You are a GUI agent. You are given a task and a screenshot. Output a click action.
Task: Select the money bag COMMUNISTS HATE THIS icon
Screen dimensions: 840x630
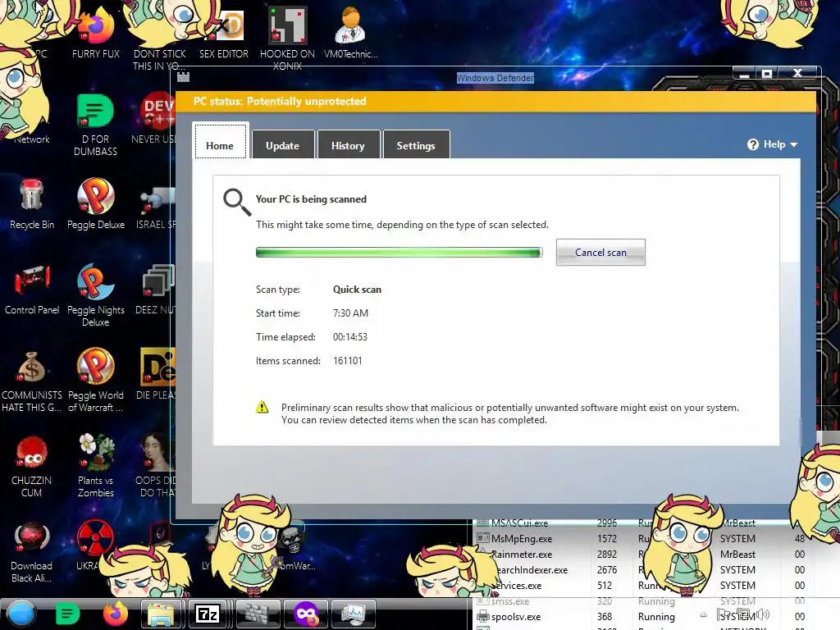(x=32, y=381)
